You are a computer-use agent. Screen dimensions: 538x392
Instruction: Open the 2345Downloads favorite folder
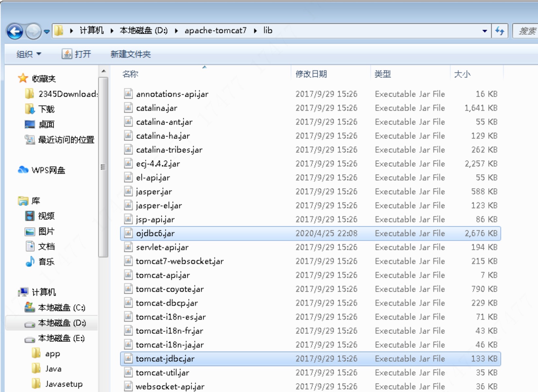pos(61,94)
